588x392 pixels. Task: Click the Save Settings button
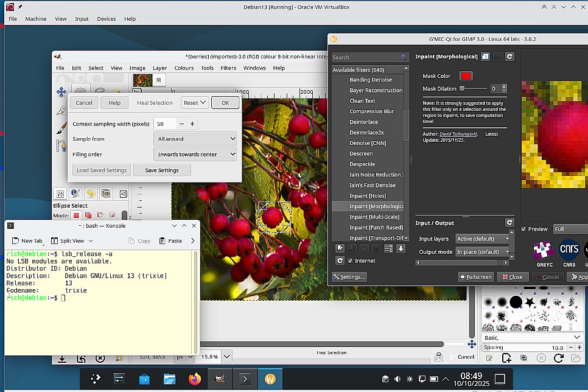(162, 170)
